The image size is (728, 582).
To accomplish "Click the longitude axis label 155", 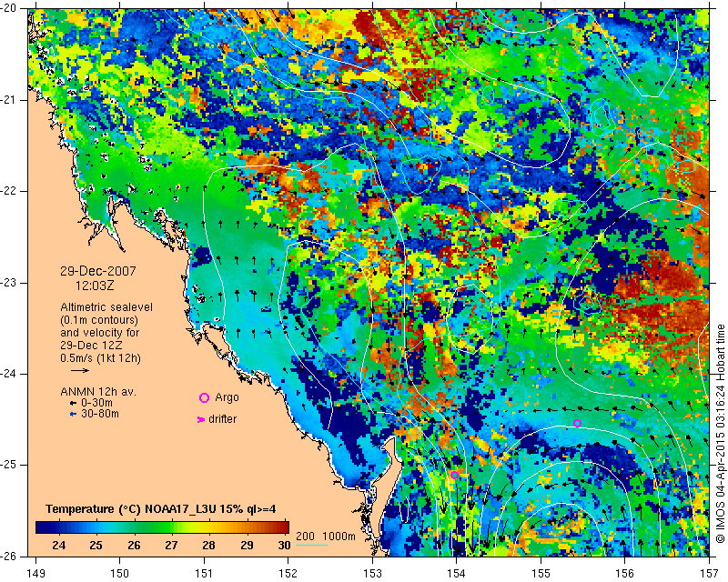I will coord(541,574).
